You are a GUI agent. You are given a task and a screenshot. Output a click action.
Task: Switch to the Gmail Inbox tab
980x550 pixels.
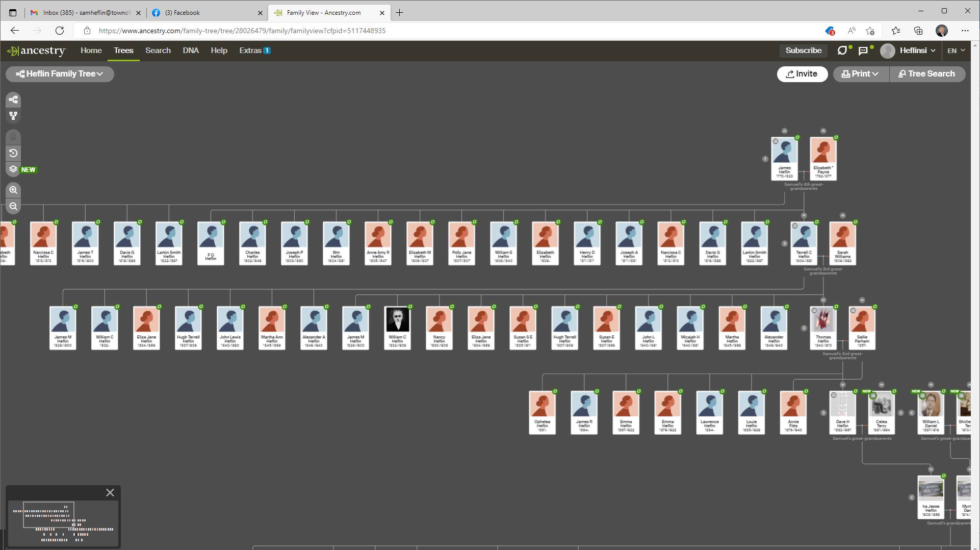(85, 13)
